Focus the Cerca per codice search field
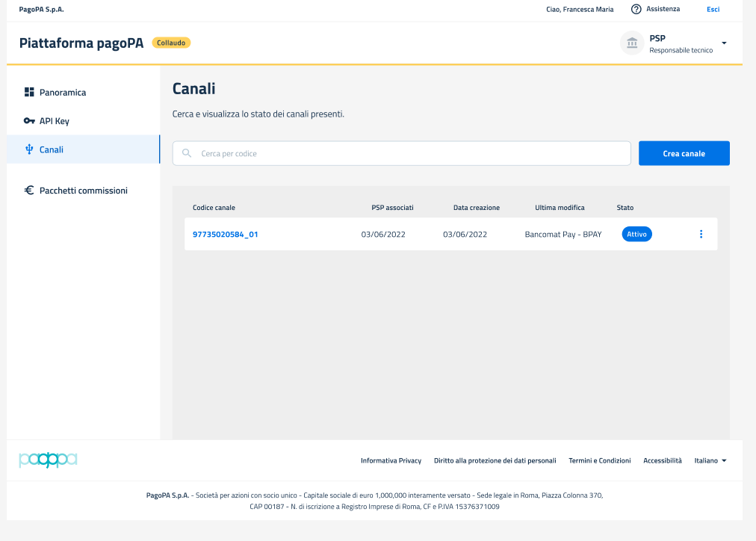The image size is (756, 541). coord(411,153)
